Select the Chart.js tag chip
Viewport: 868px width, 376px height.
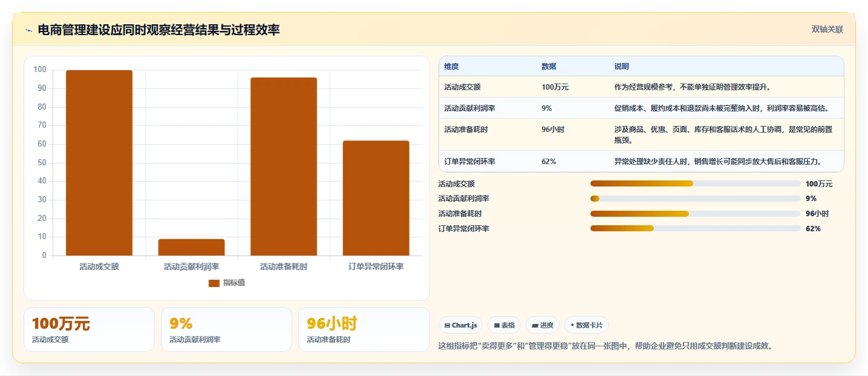click(x=460, y=325)
